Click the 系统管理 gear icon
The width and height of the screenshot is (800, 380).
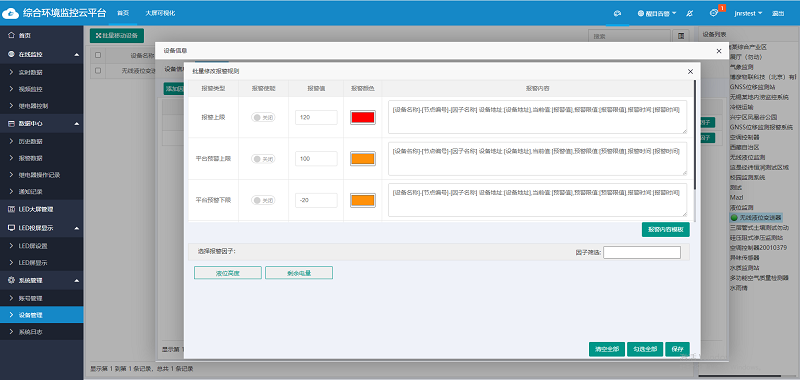point(11,280)
